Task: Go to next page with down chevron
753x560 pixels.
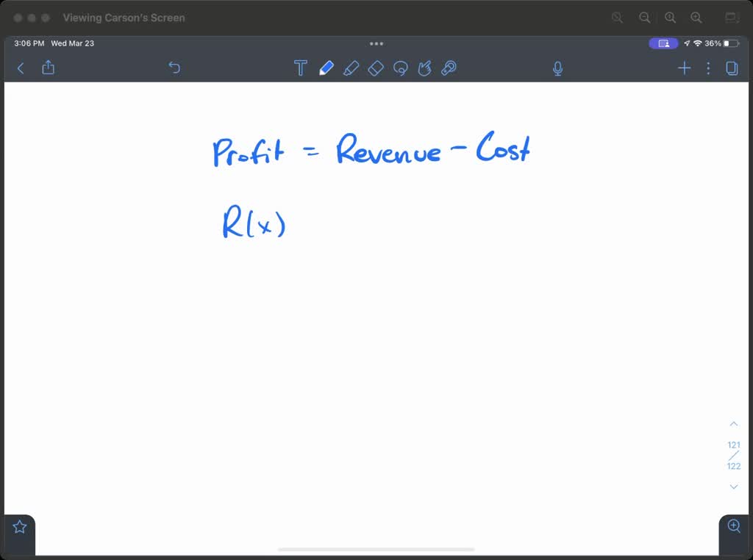Action: 733,487
